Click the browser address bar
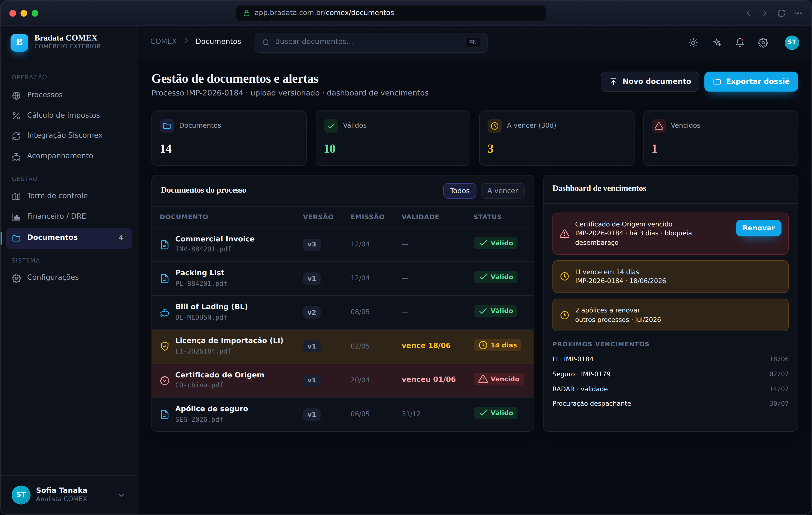812x515 pixels. point(390,13)
